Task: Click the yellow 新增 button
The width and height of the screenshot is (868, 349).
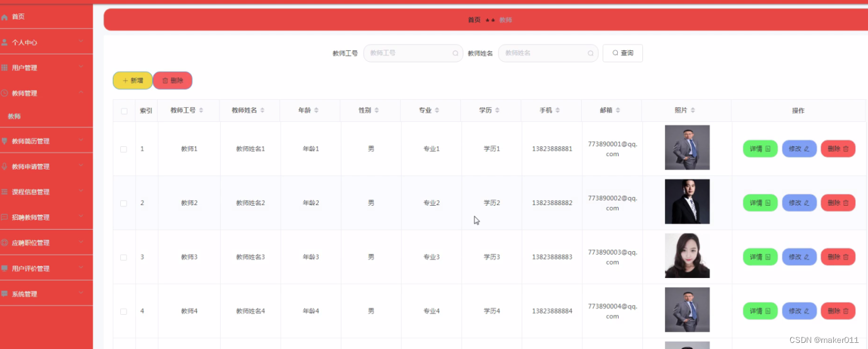Action: (x=132, y=80)
